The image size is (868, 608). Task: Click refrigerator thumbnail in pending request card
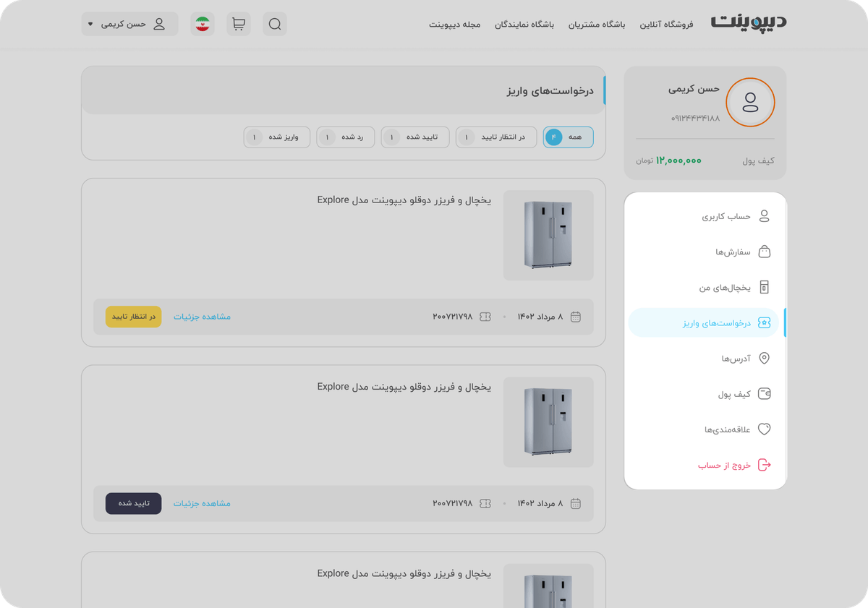click(548, 235)
